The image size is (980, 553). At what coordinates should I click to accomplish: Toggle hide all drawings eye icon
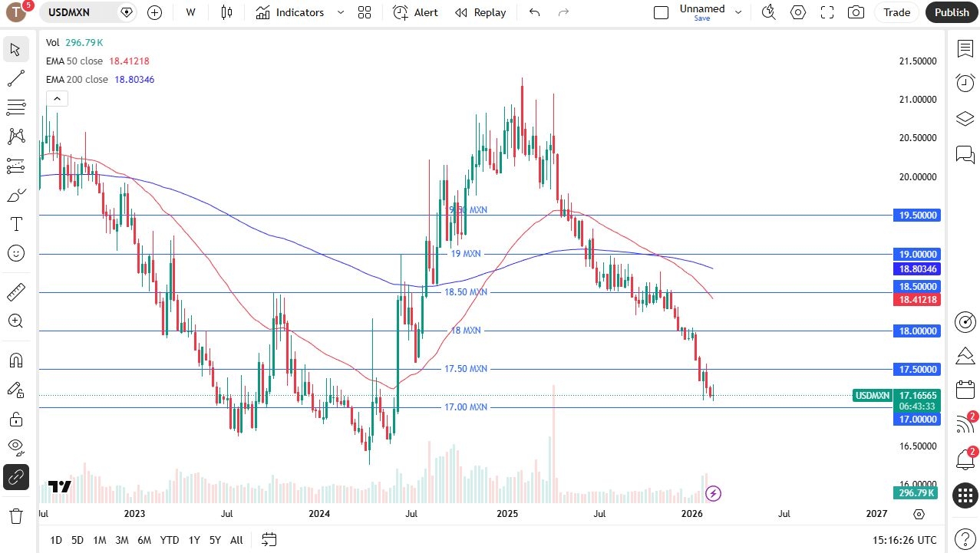15,446
